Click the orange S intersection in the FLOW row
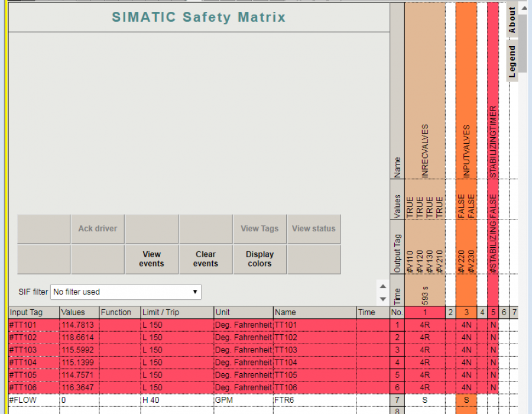 [466, 400]
